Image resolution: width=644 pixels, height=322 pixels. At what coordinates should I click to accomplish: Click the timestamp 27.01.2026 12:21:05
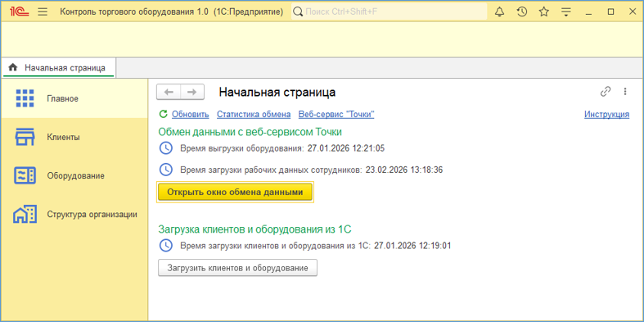click(x=346, y=148)
